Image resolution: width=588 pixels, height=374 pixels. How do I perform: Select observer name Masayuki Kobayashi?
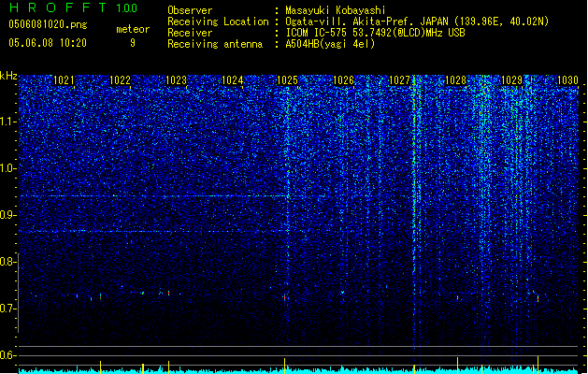tap(336, 10)
